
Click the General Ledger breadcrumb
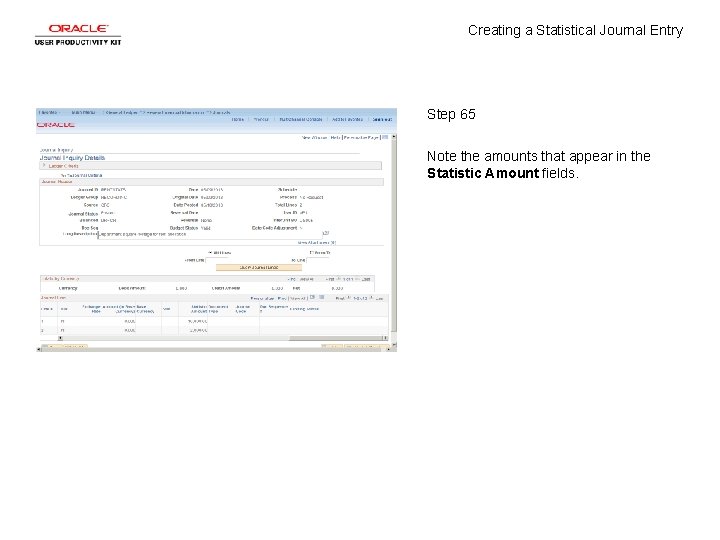(x=121, y=112)
